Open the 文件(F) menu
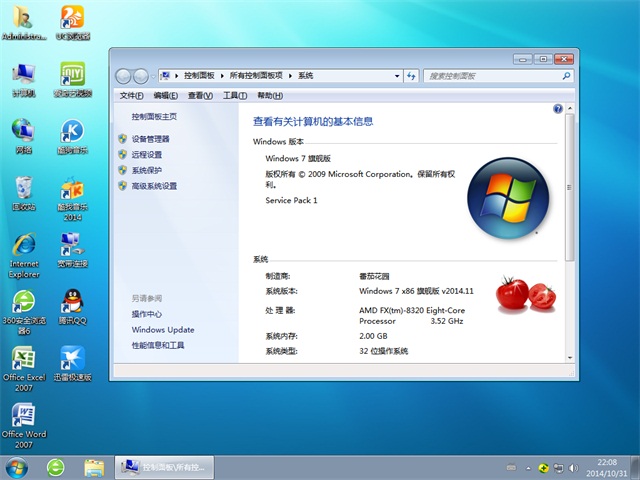This screenshot has width=640, height=480. tap(131, 96)
